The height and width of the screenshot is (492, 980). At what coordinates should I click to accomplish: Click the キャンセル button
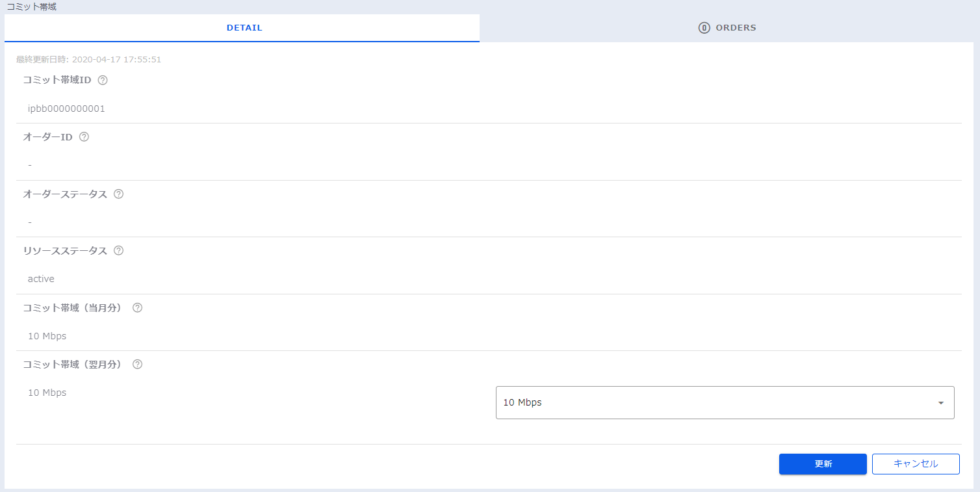point(915,464)
